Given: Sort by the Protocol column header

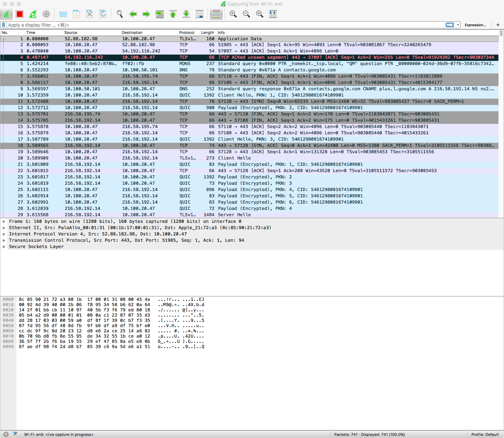Looking at the screenshot, I should click(x=189, y=33).
